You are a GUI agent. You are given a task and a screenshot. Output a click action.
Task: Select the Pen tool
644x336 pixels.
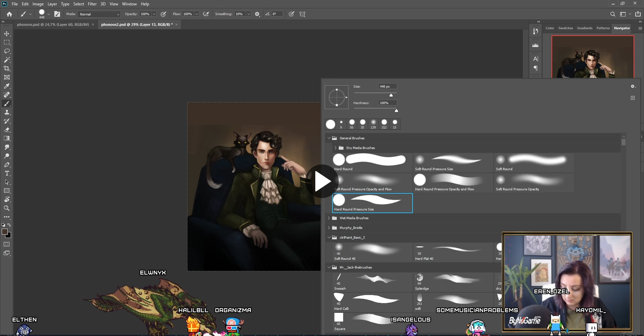click(7, 165)
